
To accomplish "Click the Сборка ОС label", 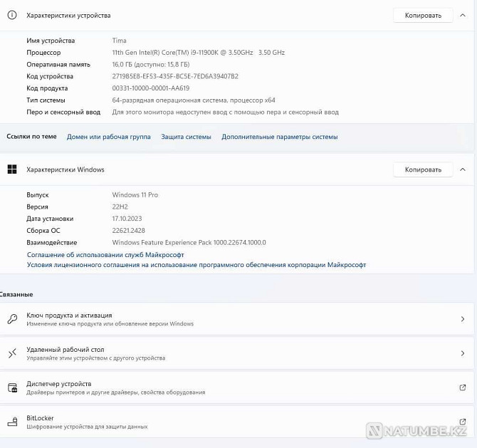I will tap(43, 230).
